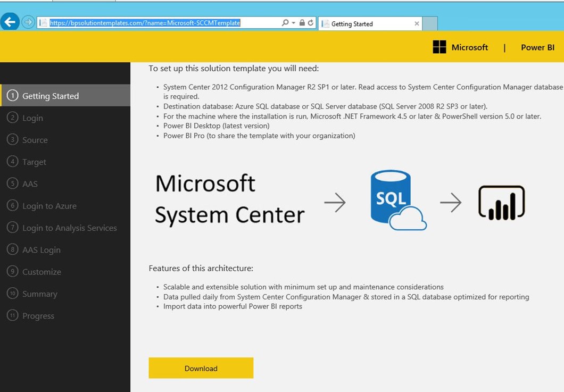
Task: Click the search magnifier icon in address bar
Action: 285,23
